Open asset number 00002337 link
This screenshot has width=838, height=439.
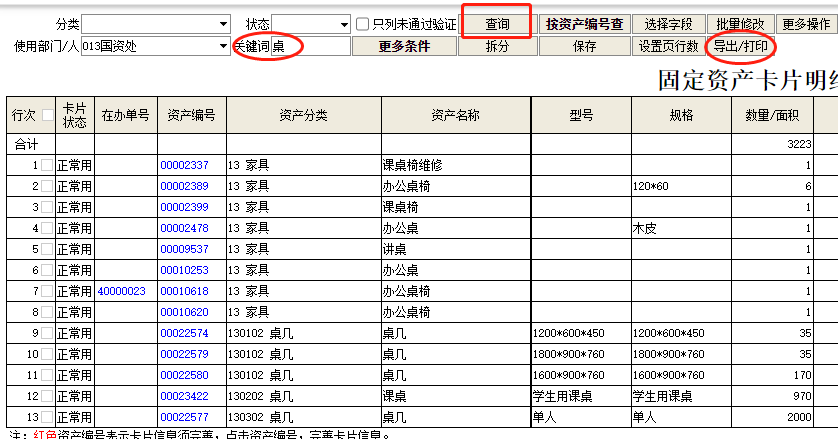point(184,165)
